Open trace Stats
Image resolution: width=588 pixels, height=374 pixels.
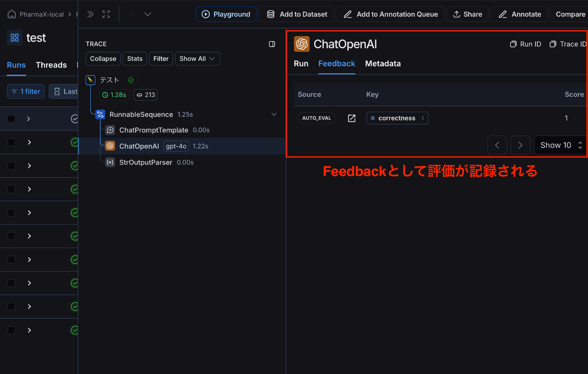[x=135, y=59]
